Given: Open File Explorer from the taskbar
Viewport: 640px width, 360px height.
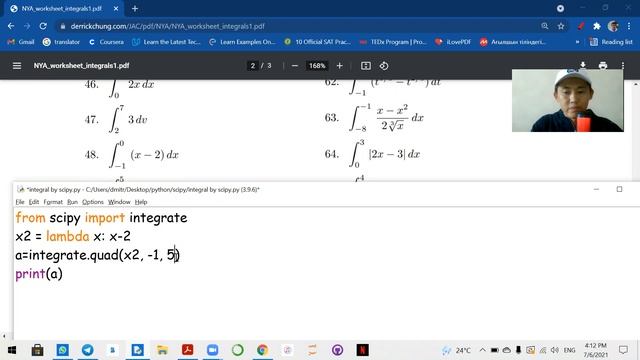Looking at the screenshot, I should [162, 350].
